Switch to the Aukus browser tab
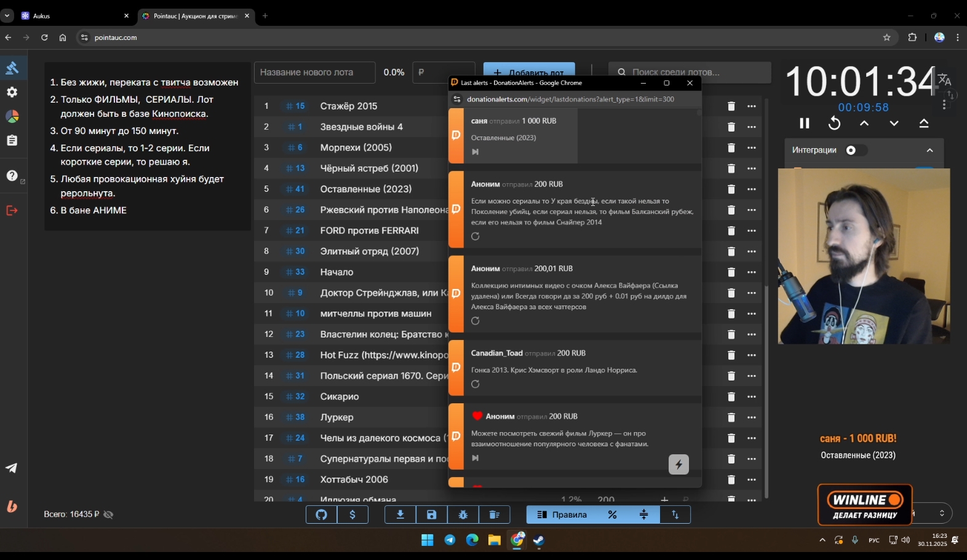This screenshot has width=967, height=560. coord(74,16)
